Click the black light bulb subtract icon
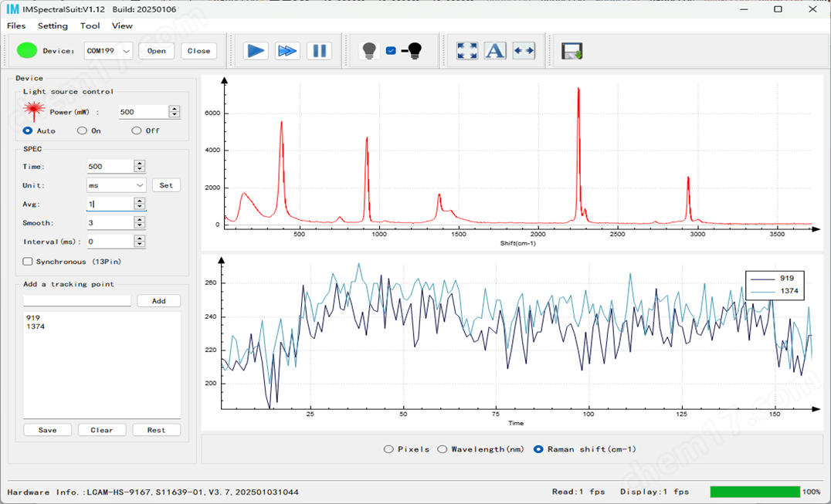 [413, 51]
